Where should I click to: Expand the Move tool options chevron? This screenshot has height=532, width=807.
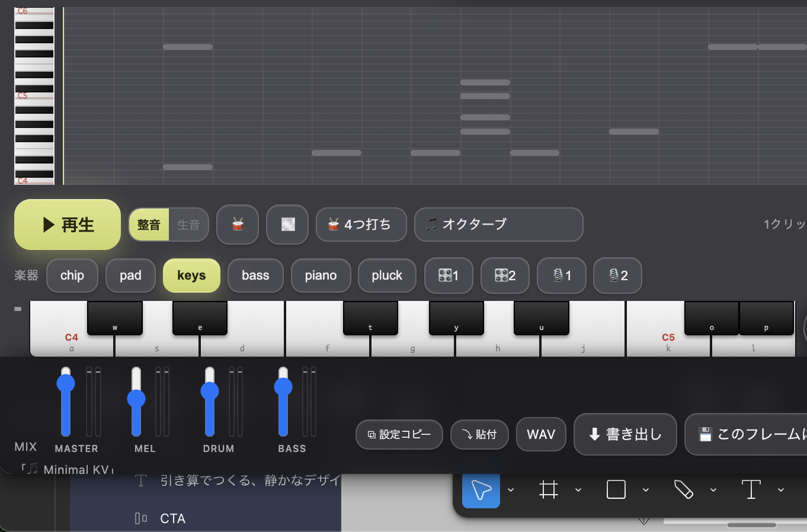click(x=511, y=490)
